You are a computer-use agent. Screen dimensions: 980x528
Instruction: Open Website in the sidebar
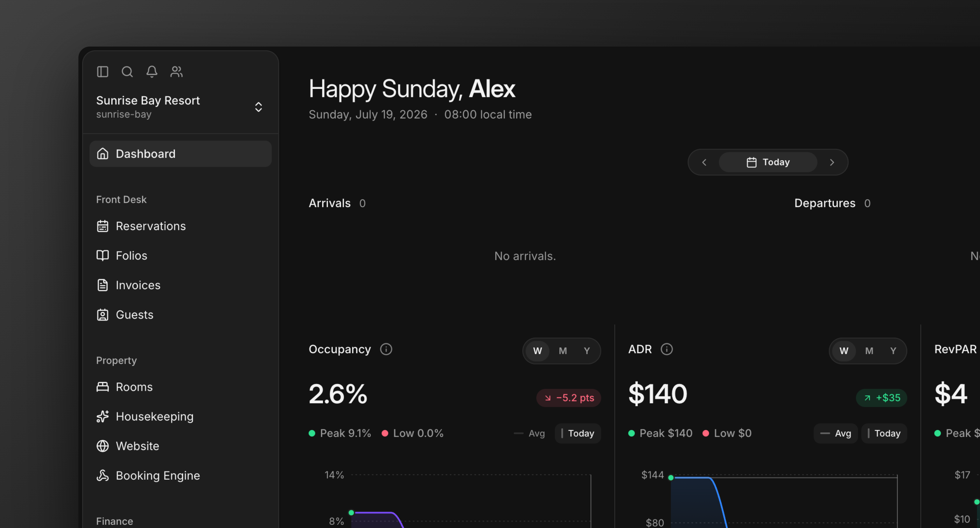[180, 446]
